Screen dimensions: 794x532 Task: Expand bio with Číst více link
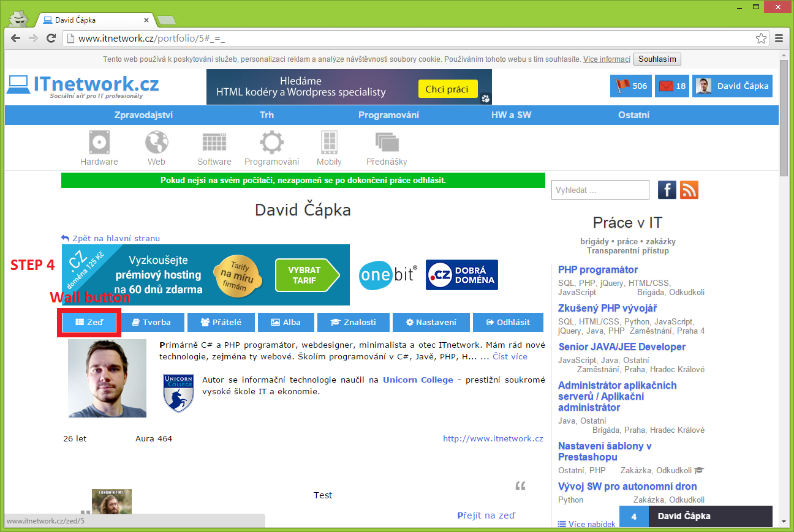(x=510, y=356)
